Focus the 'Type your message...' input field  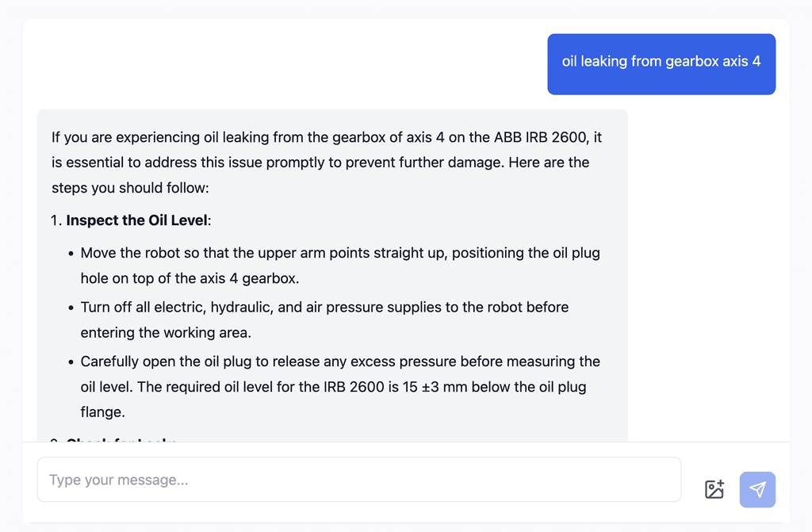[359, 480]
